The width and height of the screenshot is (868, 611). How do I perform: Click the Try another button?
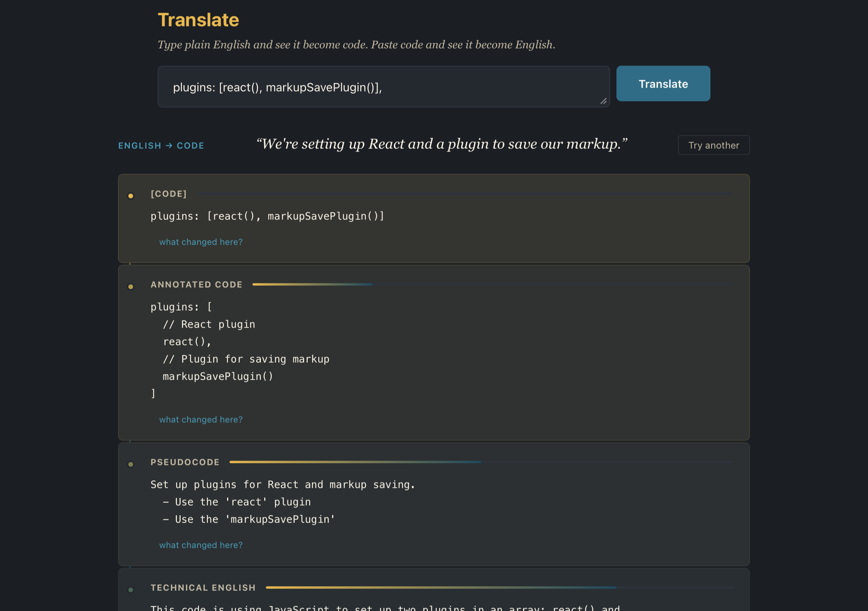click(714, 145)
